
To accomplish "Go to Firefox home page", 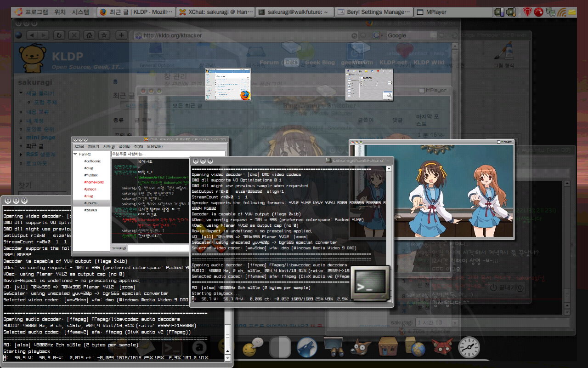I will pos(90,35).
